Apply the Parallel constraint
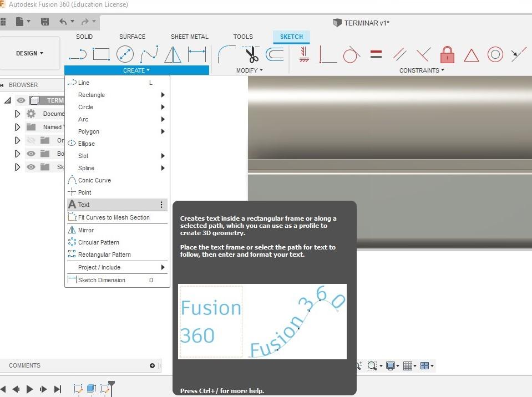 [x=399, y=54]
